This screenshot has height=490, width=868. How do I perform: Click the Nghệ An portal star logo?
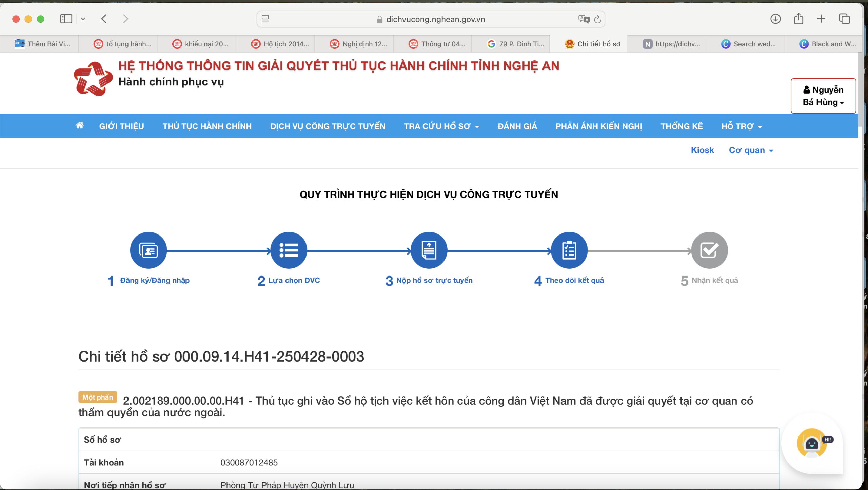(93, 79)
